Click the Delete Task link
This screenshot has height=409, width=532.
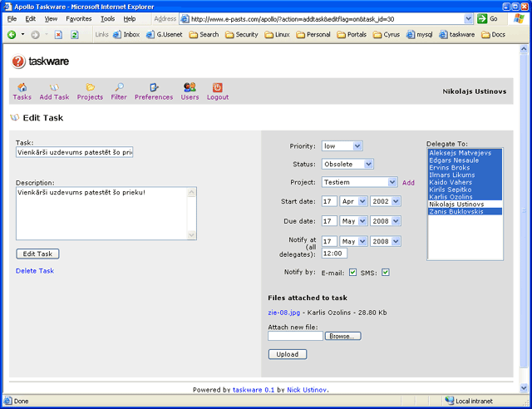pyautogui.click(x=35, y=271)
